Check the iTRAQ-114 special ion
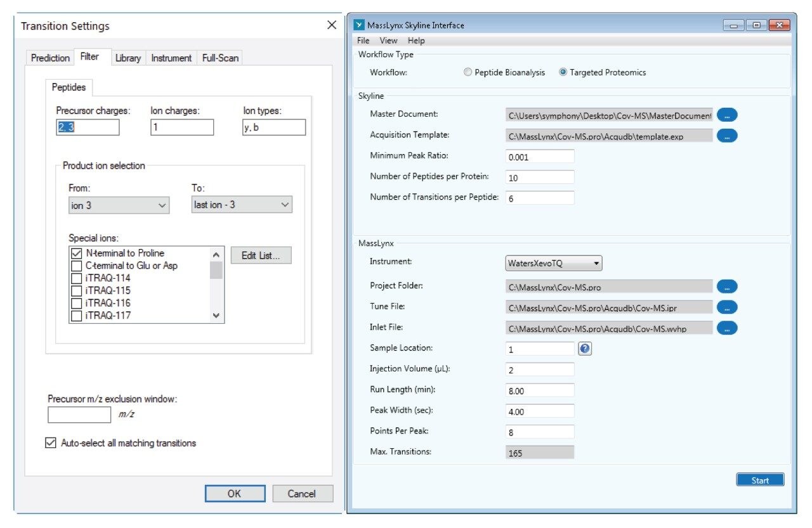Viewport: 812px width, 528px height. click(77, 278)
